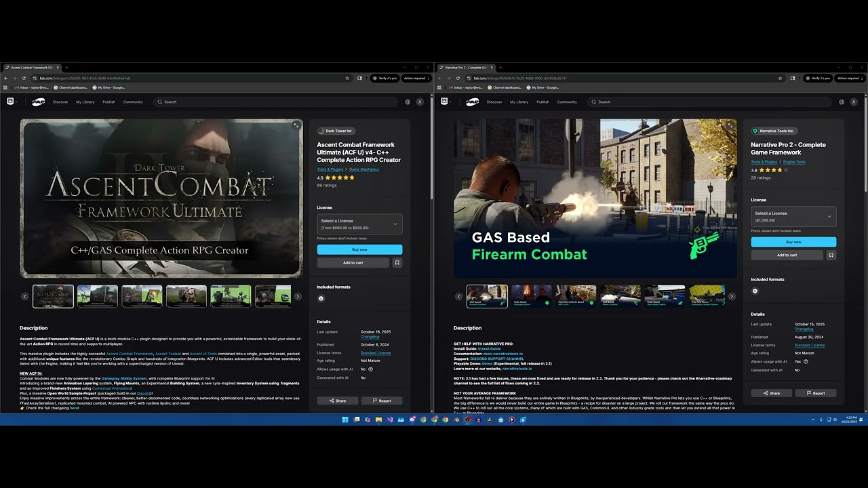This screenshot has height=488, width=868.
Task: Click the Fab logo in the left window
Action: (x=39, y=102)
